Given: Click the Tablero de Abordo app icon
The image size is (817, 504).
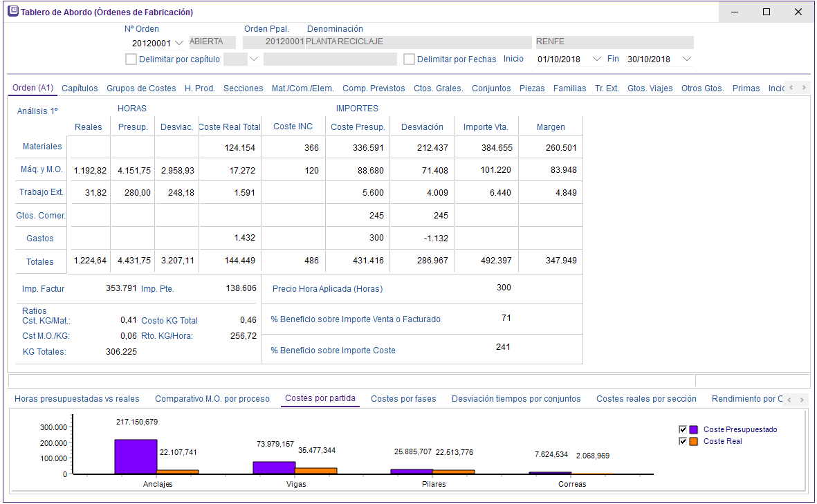Looking at the screenshot, I should click(x=12, y=12).
